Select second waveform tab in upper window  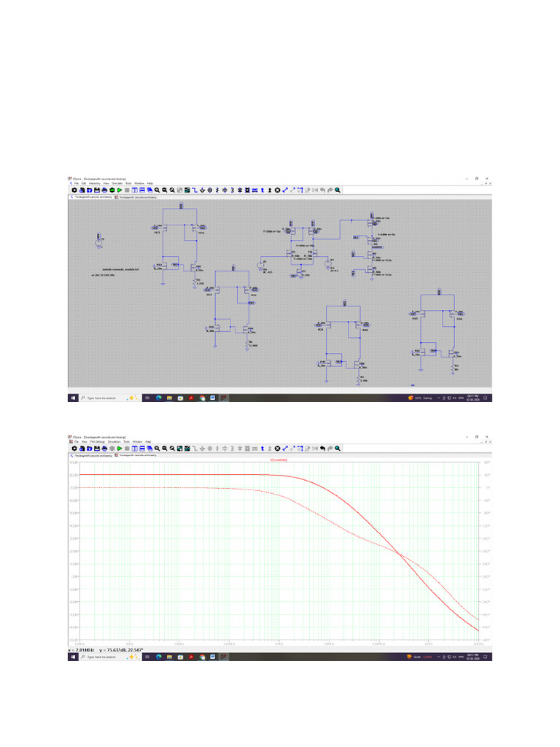(x=136, y=197)
